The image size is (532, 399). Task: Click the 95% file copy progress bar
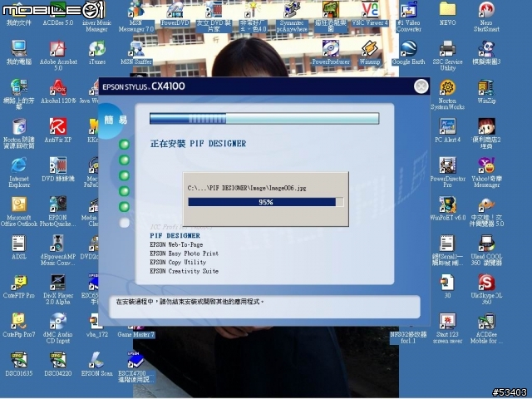point(266,202)
